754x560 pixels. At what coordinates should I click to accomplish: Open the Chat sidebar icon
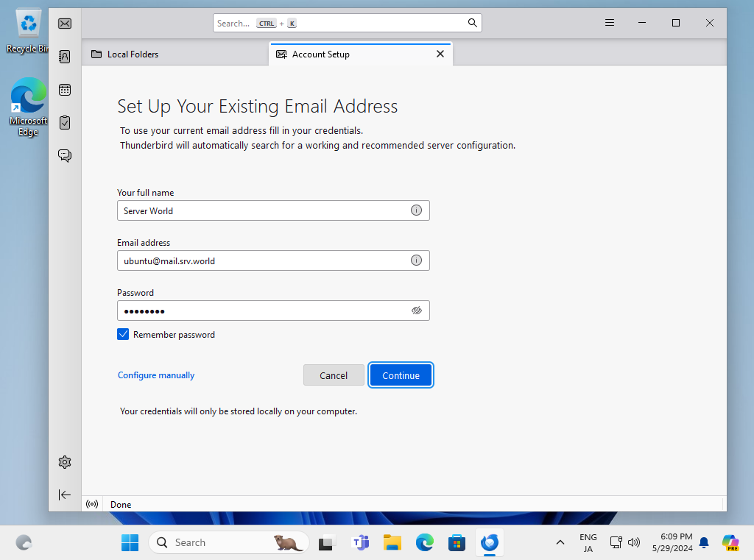point(65,155)
